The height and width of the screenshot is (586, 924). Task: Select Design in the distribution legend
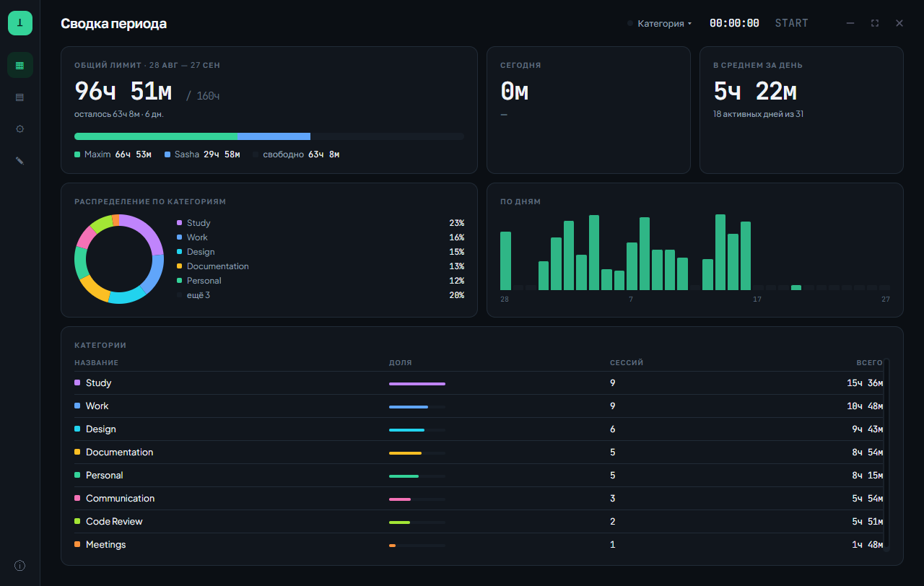pyautogui.click(x=321, y=252)
